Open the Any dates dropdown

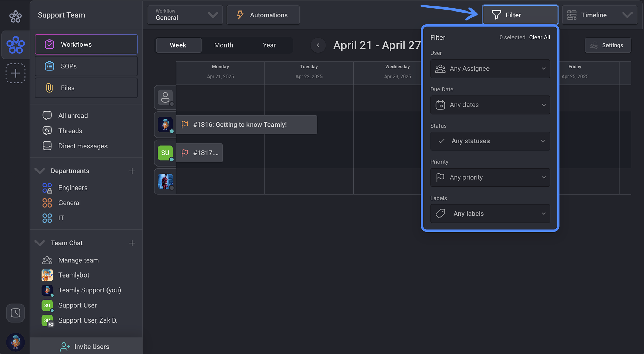pyautogui.click(x=490, y=105)
